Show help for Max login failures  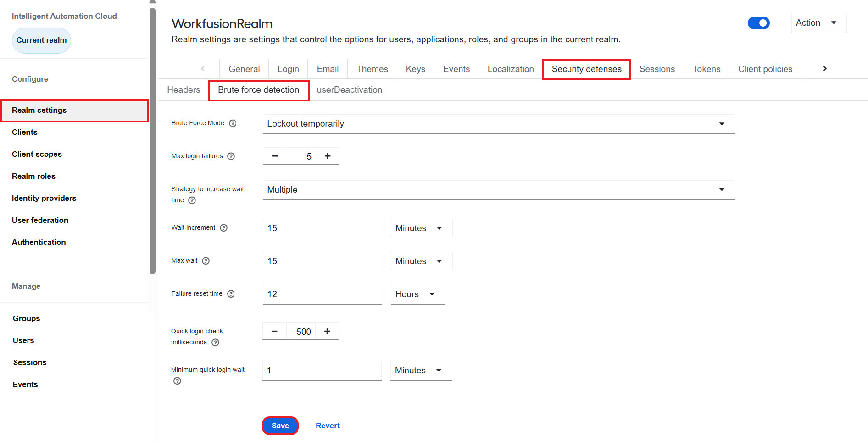point(231,156)
